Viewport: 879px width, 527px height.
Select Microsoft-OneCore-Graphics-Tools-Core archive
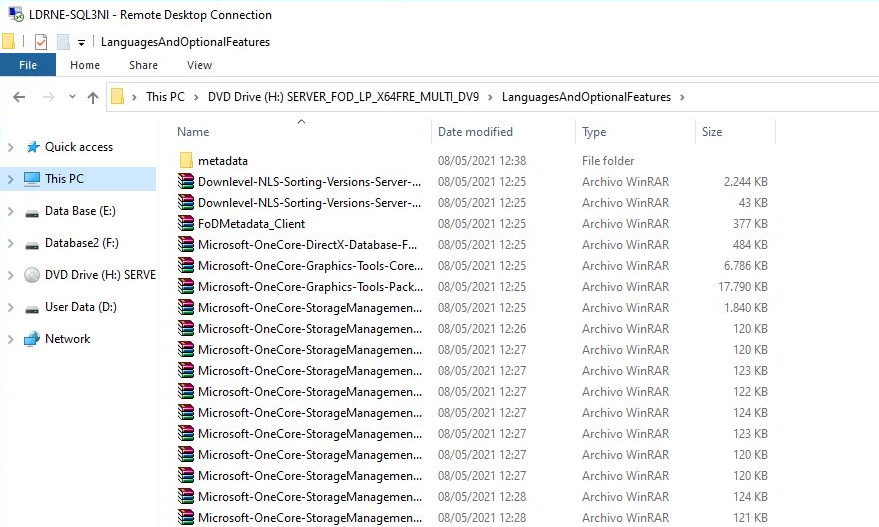(310, 266)
